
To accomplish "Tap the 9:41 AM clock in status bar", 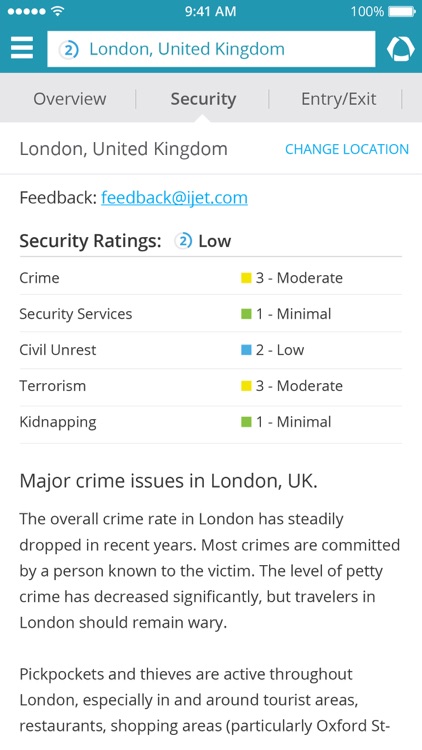I will pyautogui.click(x=211, y=11).
